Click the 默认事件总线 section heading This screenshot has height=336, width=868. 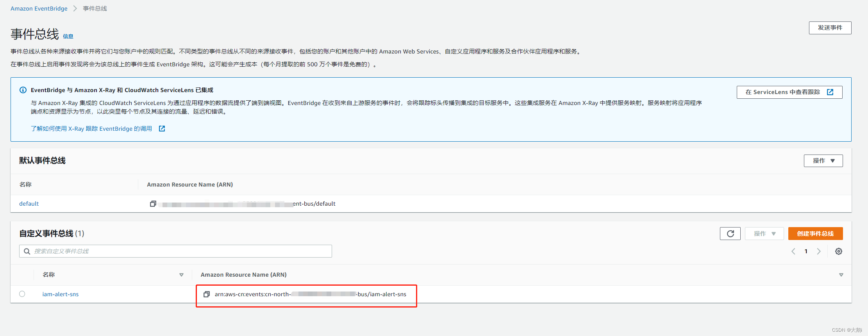43,160
